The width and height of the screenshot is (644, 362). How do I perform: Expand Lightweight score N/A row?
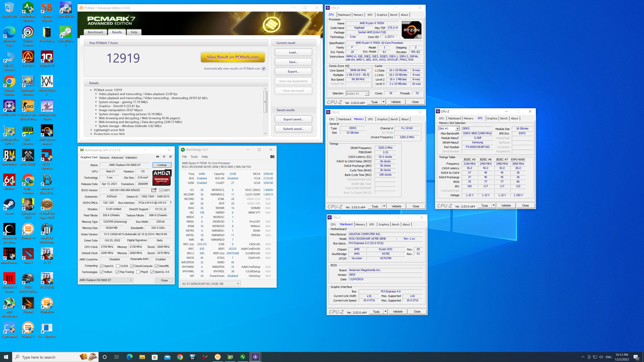pyautogui.click(x=91, y=130)
